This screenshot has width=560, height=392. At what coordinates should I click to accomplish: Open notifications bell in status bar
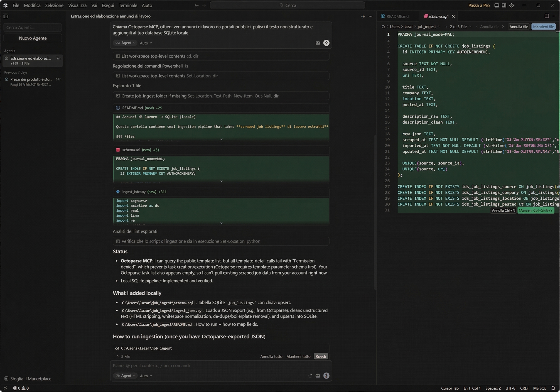point(553,388)
